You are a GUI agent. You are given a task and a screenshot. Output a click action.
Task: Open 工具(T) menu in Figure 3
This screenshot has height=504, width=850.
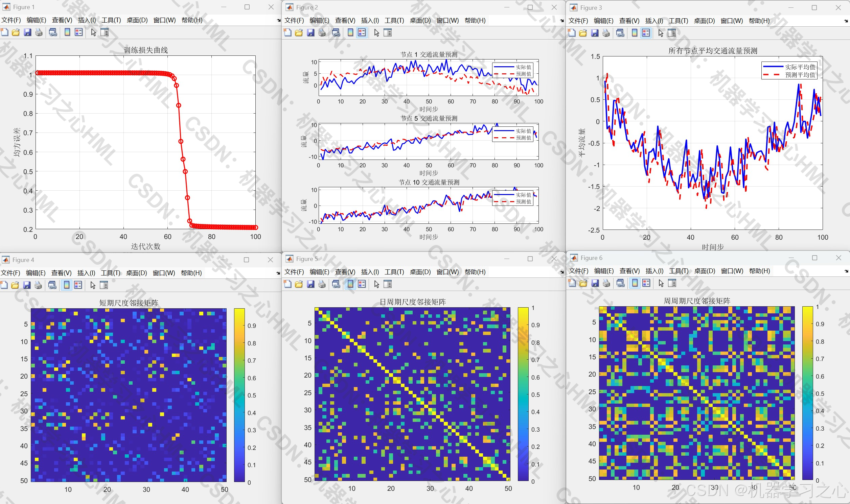point(678,21)
